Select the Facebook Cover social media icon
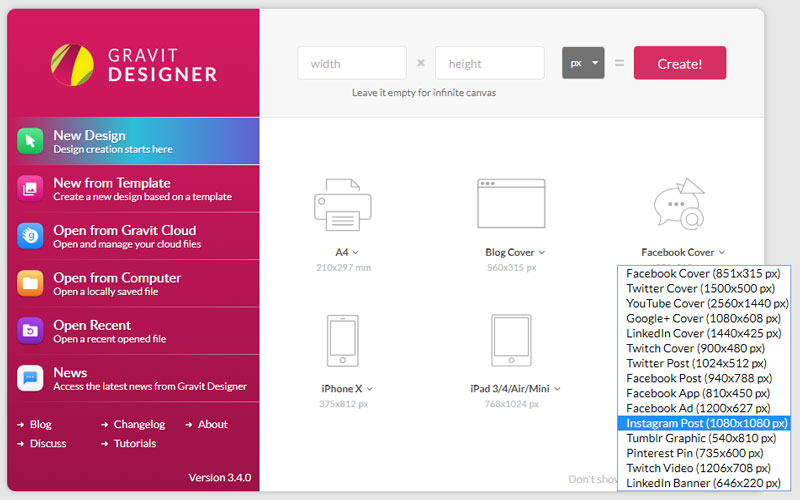The width and height of the screenshot is (800, 500). pyautogui.click(x=680, y=204)
